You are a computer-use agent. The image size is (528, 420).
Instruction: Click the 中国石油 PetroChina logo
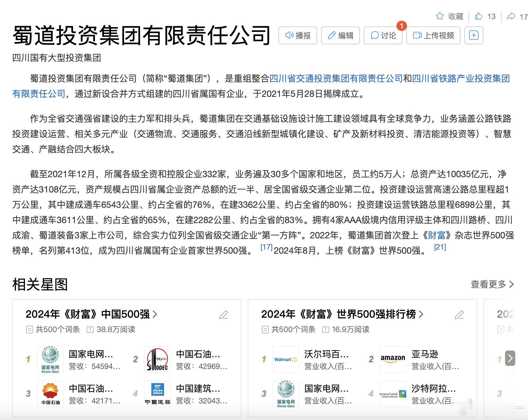coord(50,394)
